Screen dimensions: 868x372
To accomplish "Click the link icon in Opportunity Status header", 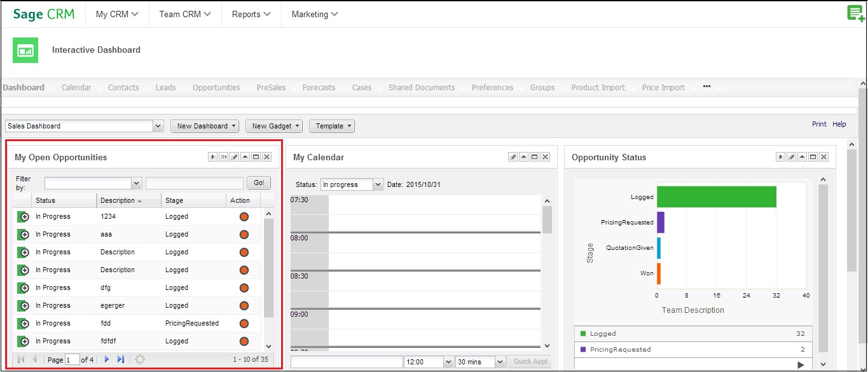I will tap(780, 157).
